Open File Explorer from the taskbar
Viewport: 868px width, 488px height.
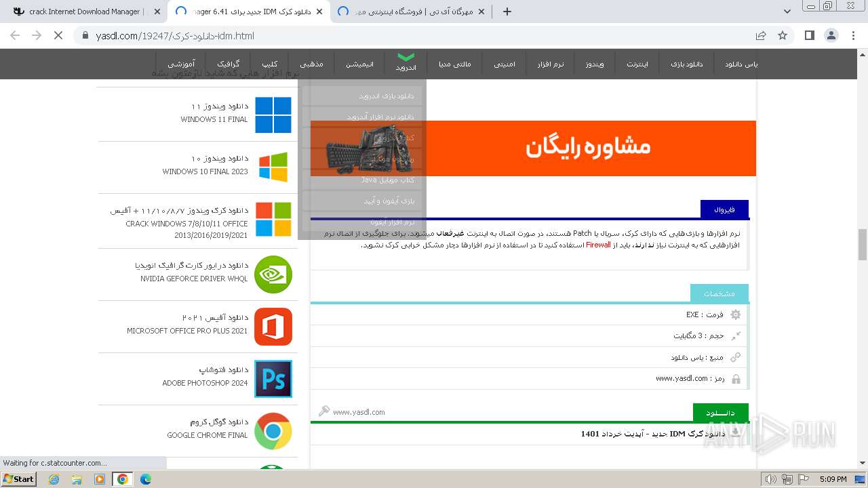click(77, 479)
